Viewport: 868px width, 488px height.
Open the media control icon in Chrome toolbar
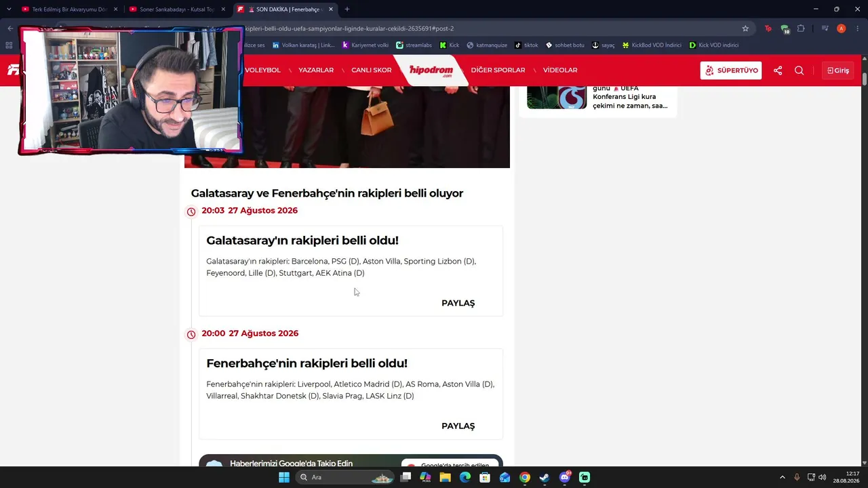[825, 28]
